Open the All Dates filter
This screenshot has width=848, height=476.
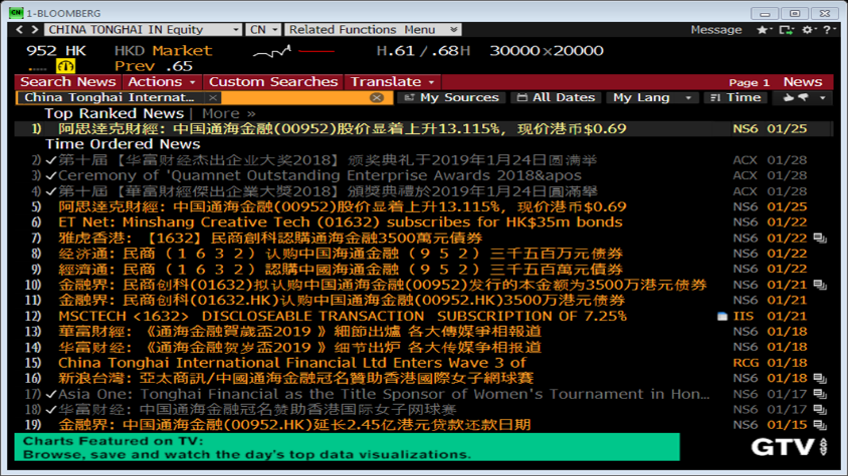555,98
